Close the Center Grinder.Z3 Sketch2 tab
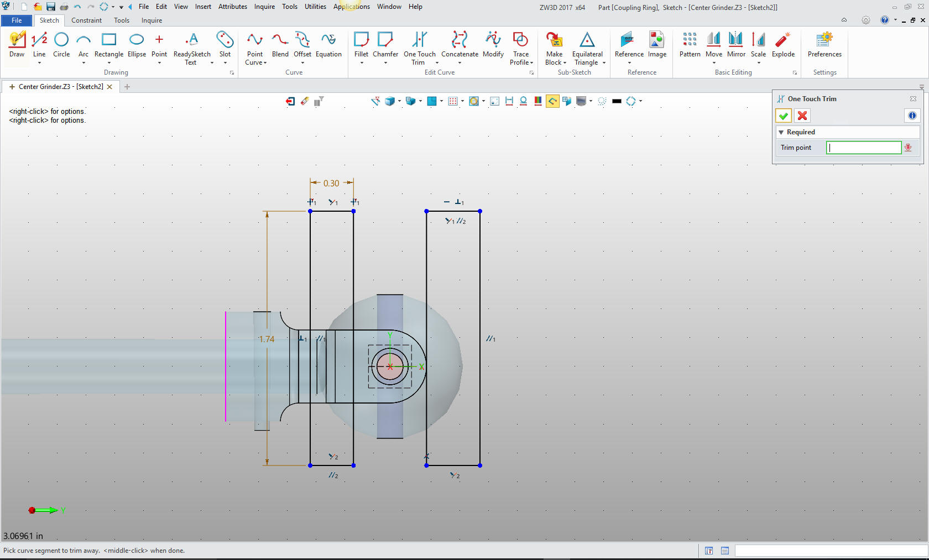The width and height of the screenshot is (929, 560). (109, 87)
